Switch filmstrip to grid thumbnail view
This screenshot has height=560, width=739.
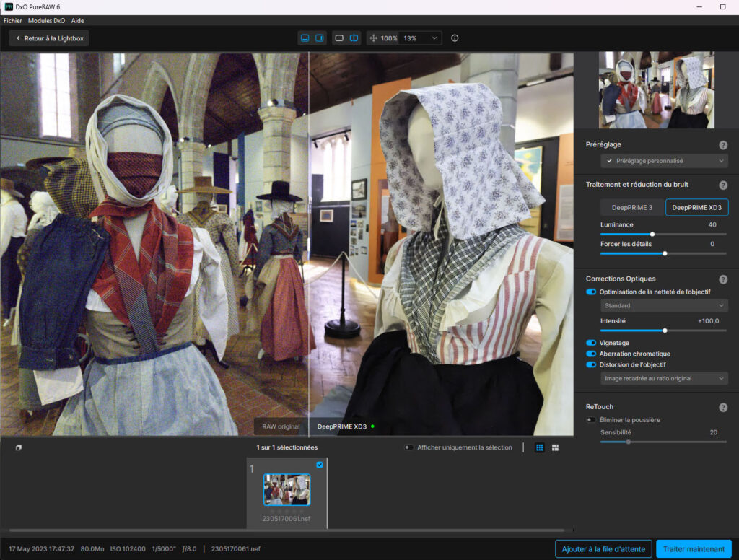tap(539, 447)
